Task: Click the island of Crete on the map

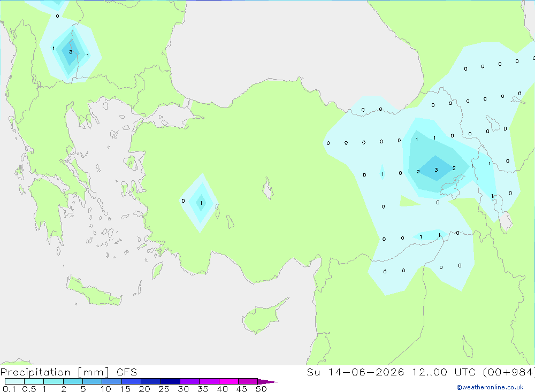Action: 94,291
